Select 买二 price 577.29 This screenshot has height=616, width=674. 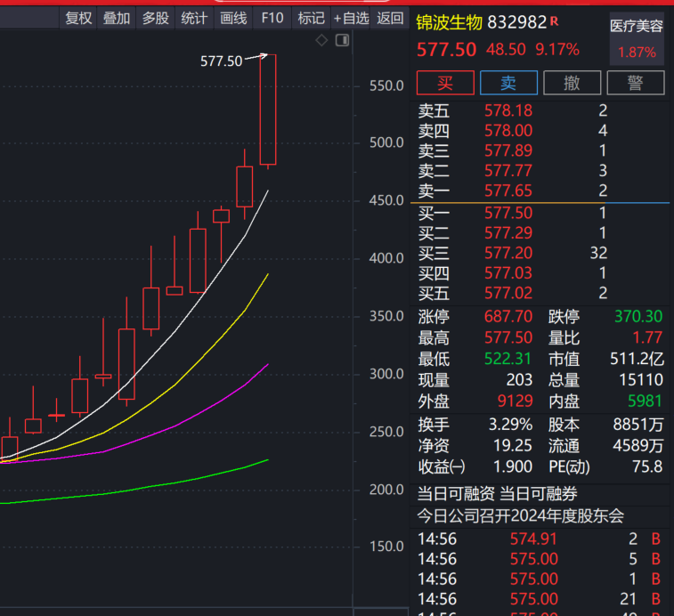[x=508, y=233]
